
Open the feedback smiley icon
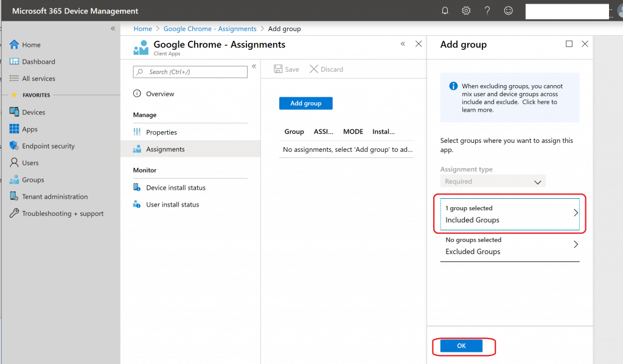509,11
